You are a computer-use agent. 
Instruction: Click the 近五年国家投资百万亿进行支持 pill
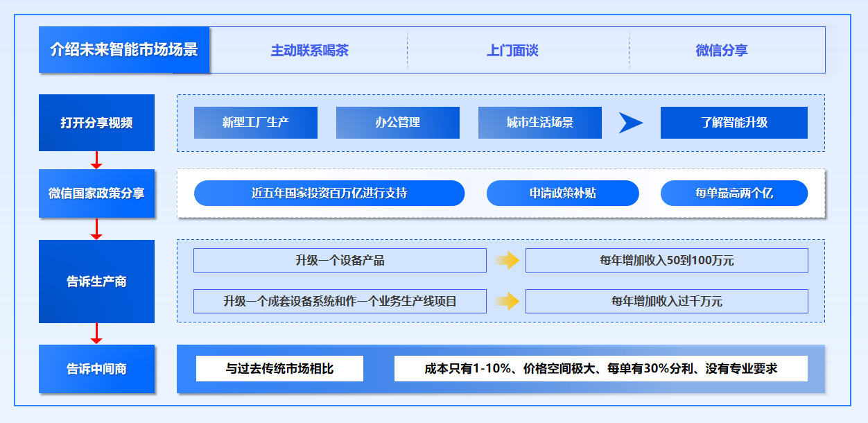[329, 193]
